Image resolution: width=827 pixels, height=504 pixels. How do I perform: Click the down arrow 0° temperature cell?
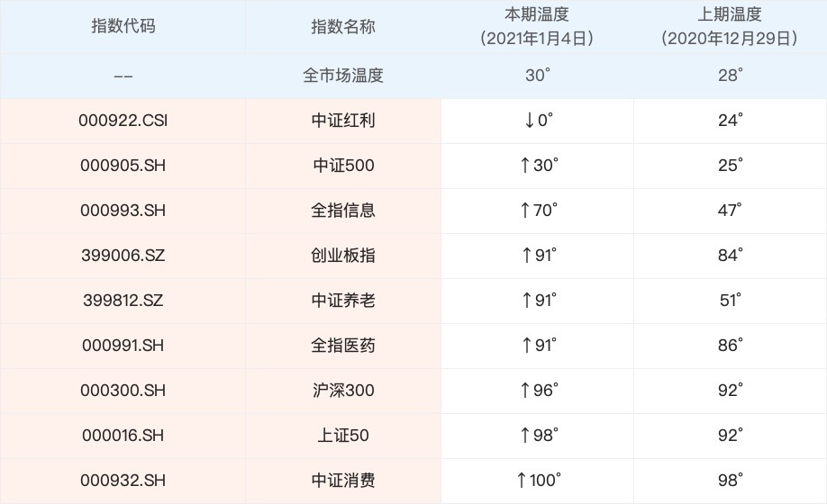(x=540, y=121)
